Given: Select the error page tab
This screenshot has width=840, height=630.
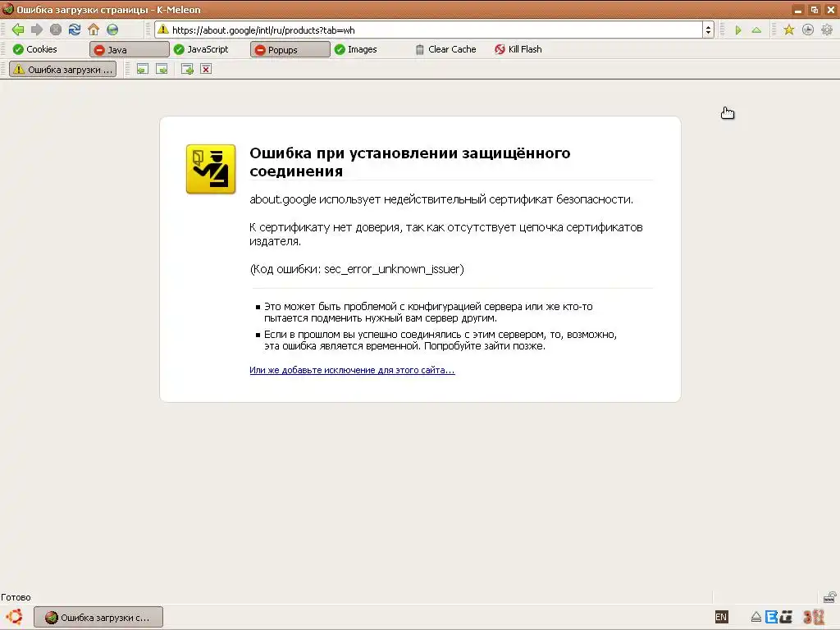Looking at the screenshot, I should pos(62,69).
